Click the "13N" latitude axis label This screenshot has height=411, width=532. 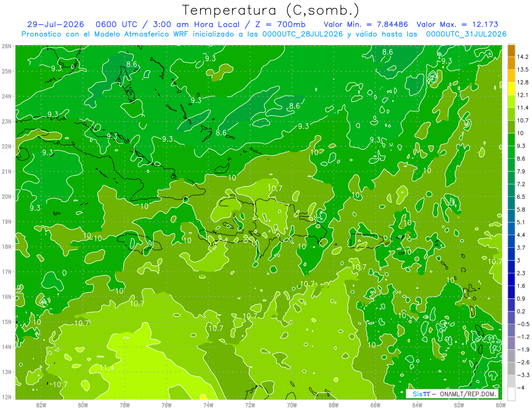[x=7, y=372]
